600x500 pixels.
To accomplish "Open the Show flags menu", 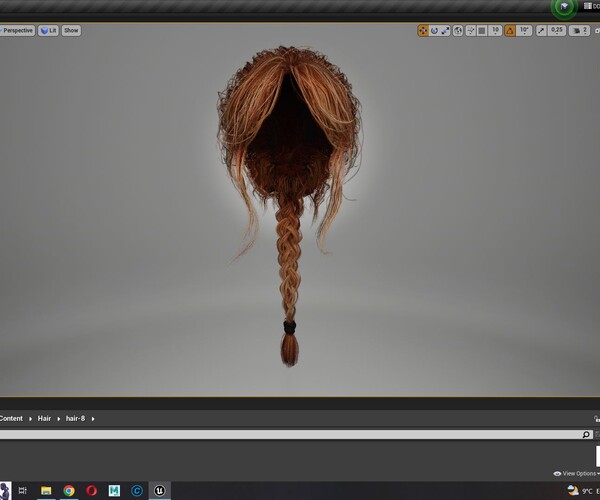I will point(71,31).
